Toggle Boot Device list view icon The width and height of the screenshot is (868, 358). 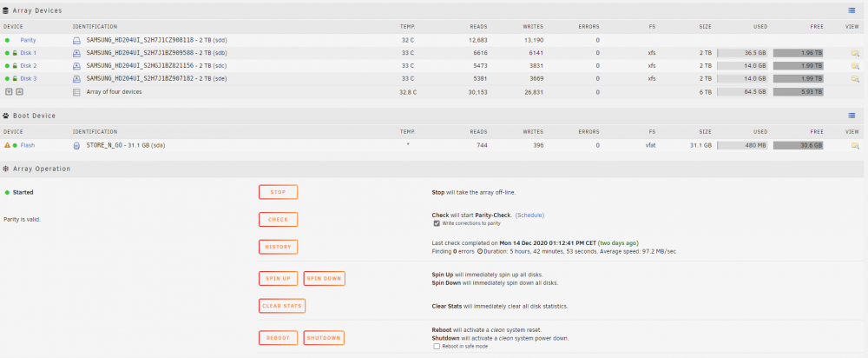(x=852, y=116)
